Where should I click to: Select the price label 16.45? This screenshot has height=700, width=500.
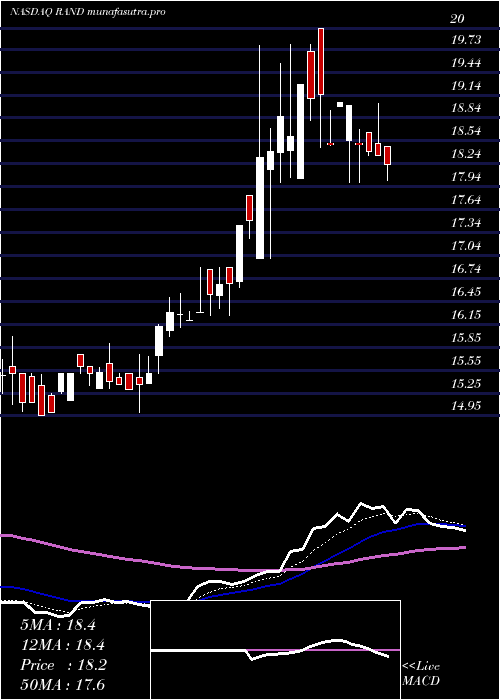pos(467,292)
